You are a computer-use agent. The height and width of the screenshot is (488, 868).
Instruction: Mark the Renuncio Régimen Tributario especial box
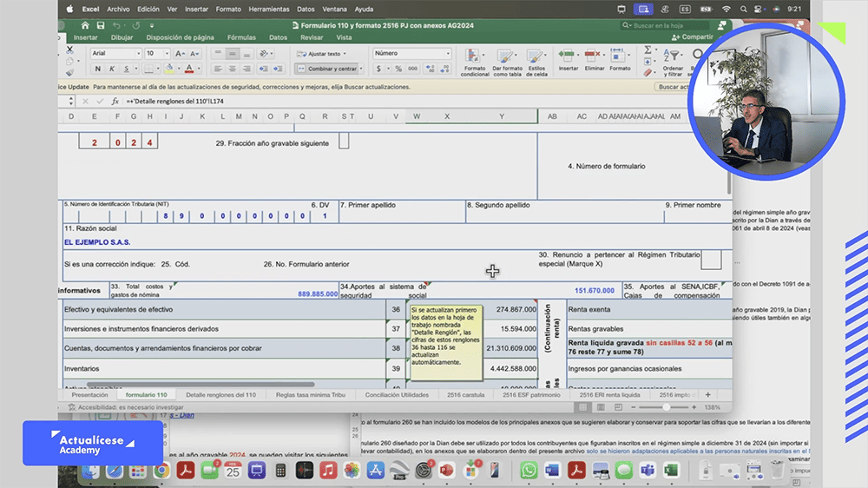pyautogui.click(x=711, y=260)
